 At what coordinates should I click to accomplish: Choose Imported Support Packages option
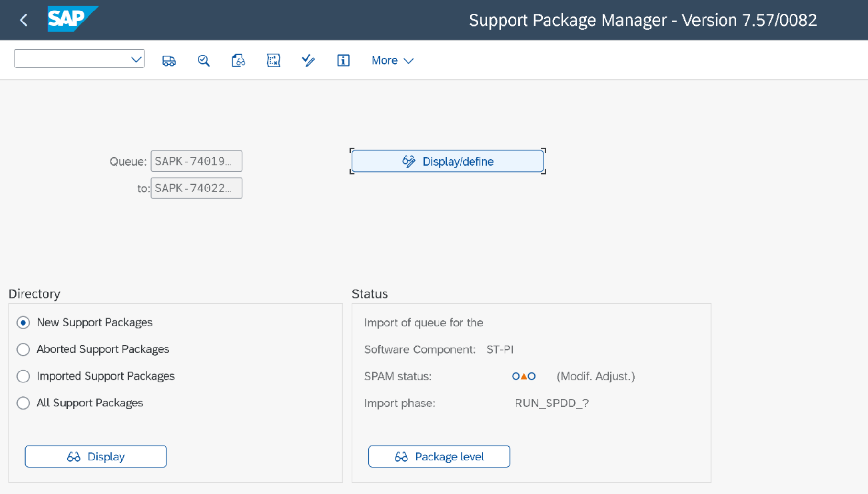(x=23, y=376)
